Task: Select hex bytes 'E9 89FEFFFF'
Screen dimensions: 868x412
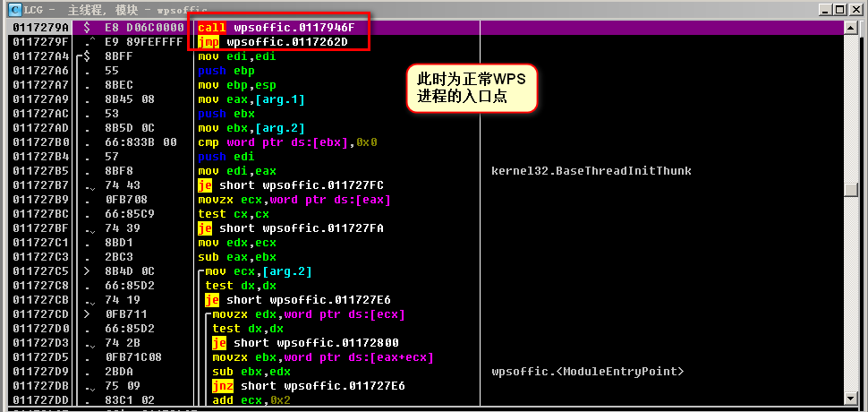Action: click(144, 42)
